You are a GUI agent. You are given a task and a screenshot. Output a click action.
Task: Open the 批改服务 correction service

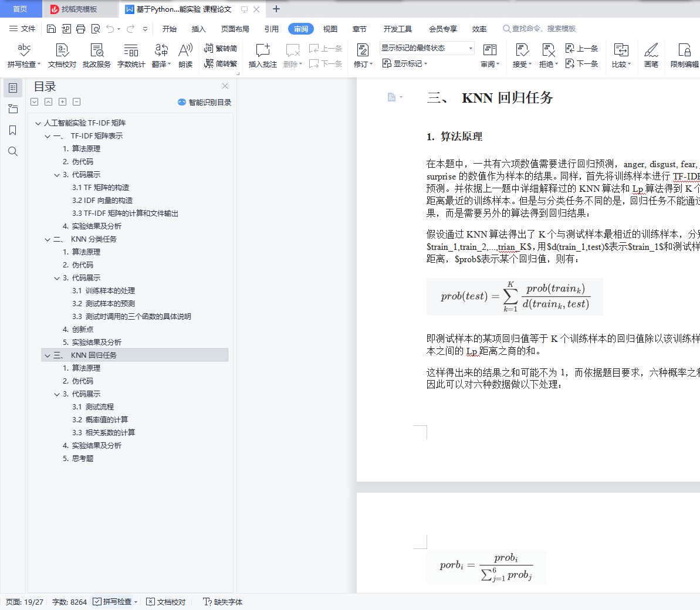96,55
